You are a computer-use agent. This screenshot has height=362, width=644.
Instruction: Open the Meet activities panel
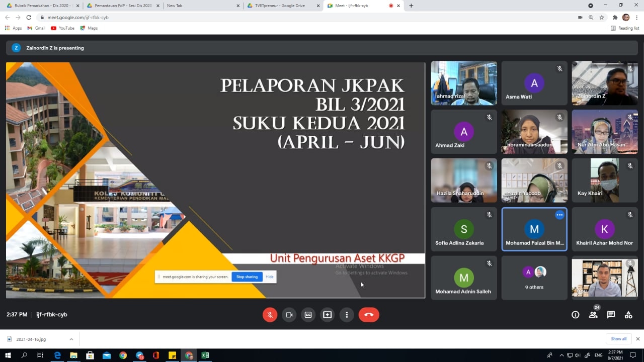[628, 315]
